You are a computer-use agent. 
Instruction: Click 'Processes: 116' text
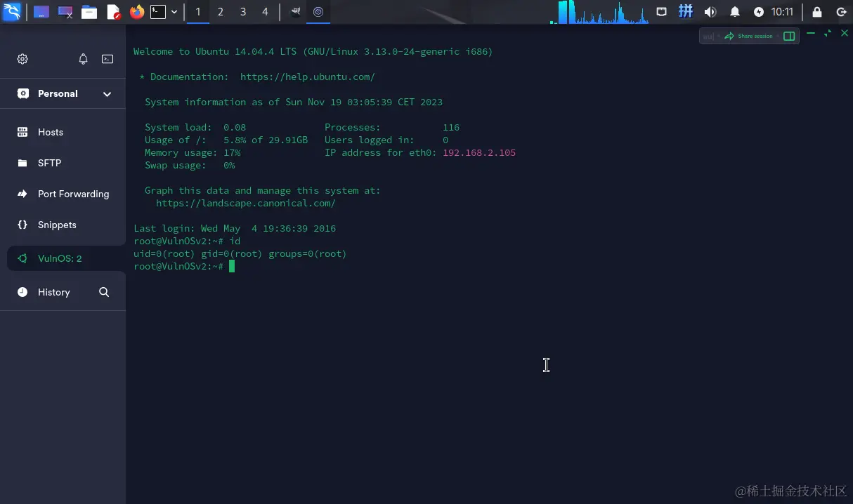click(392, 128)
